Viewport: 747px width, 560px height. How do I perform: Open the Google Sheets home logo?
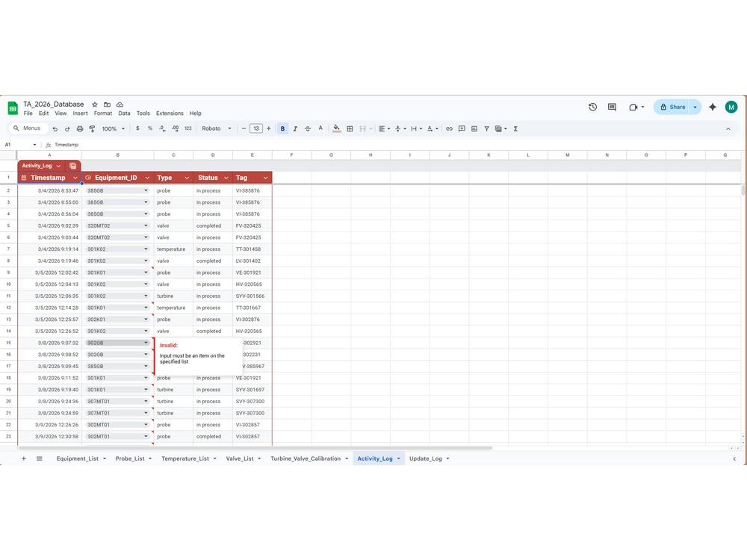click(x=13, y=108)
